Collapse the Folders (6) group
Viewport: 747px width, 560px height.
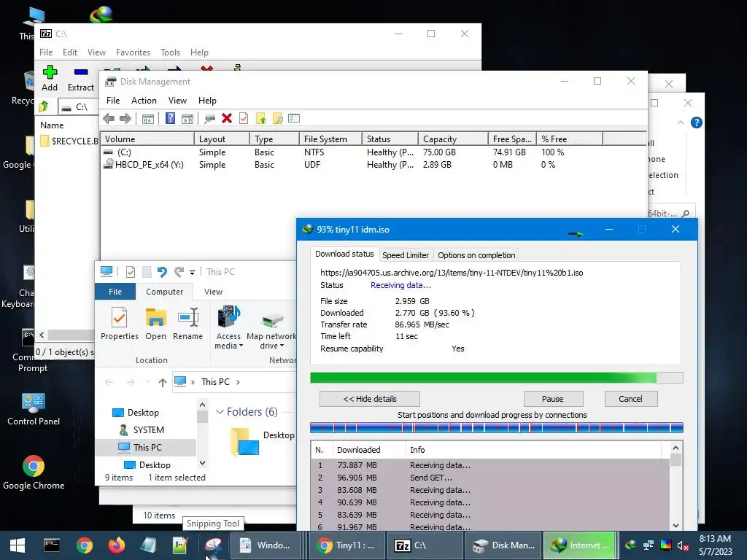[220, 412]
